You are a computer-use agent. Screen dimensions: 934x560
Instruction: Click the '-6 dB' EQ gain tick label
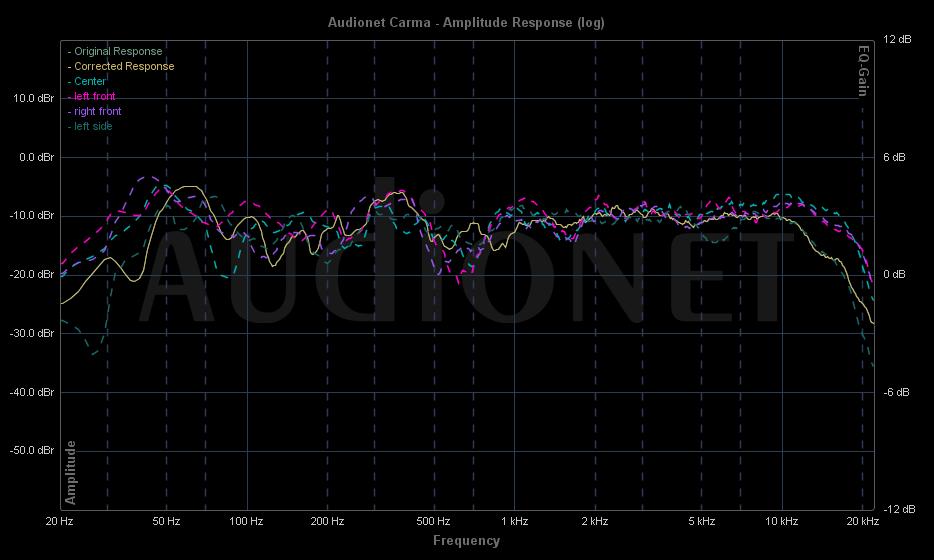[x=896, y=392]
